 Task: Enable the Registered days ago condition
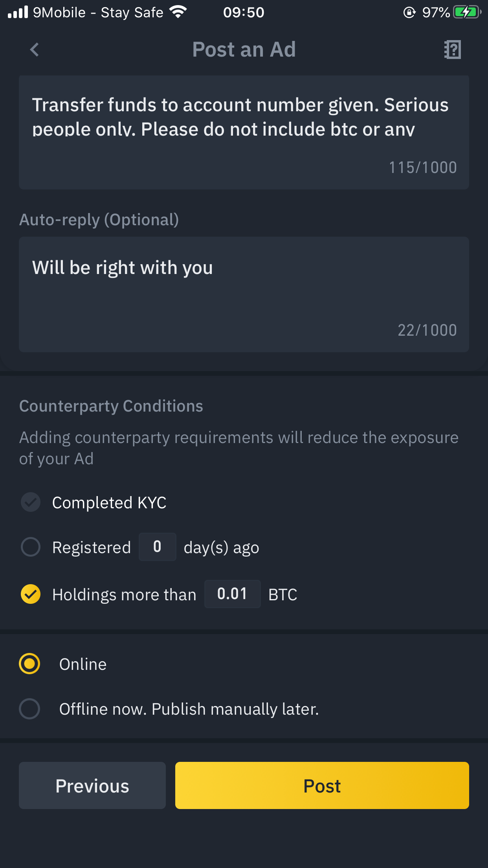(31, 547)
